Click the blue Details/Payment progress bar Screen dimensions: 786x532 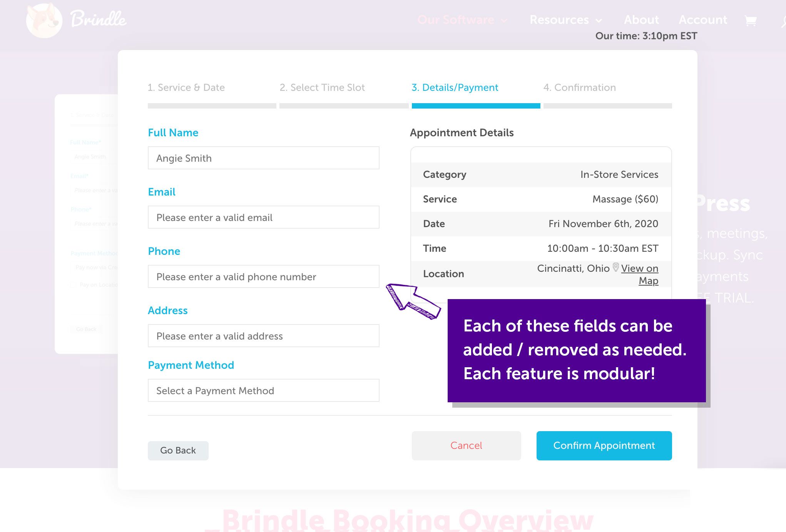476,106
